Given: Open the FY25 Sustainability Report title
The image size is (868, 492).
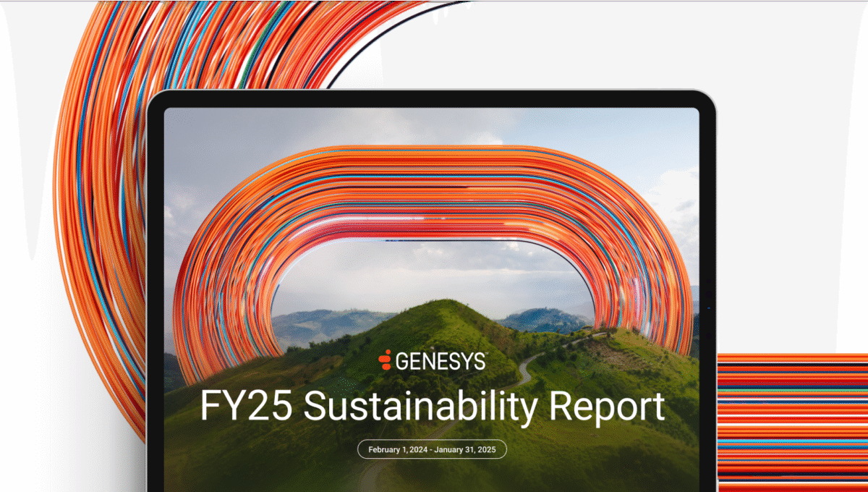Looking at the screenshot, I should click(x=432, y=407).
